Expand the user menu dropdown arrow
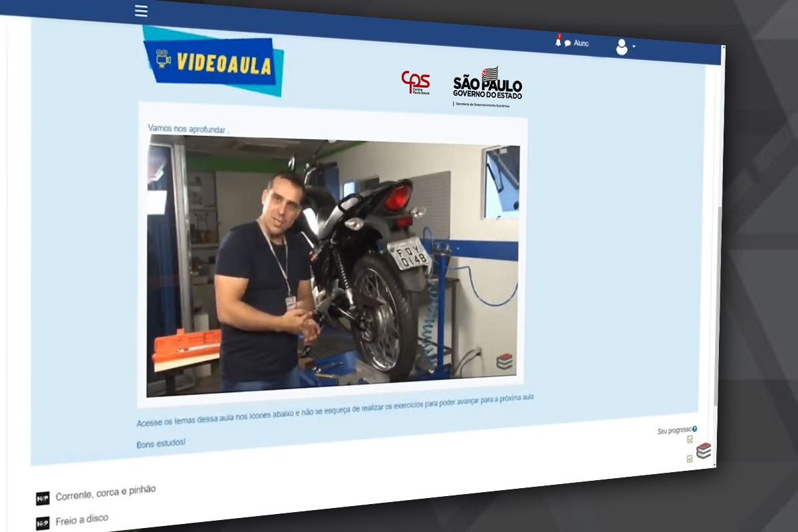The height and width of the screenshot is (532, 798). tap(634, 47)
